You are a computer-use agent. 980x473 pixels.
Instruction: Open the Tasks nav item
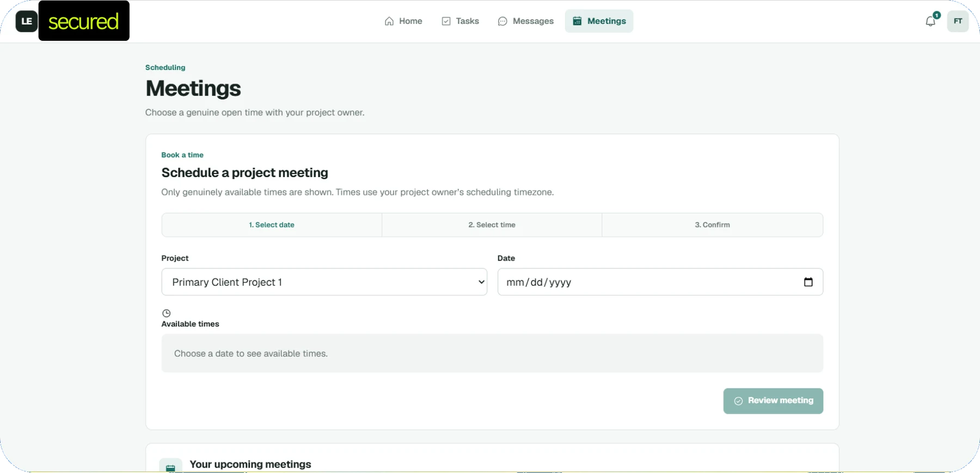[460, 21]
